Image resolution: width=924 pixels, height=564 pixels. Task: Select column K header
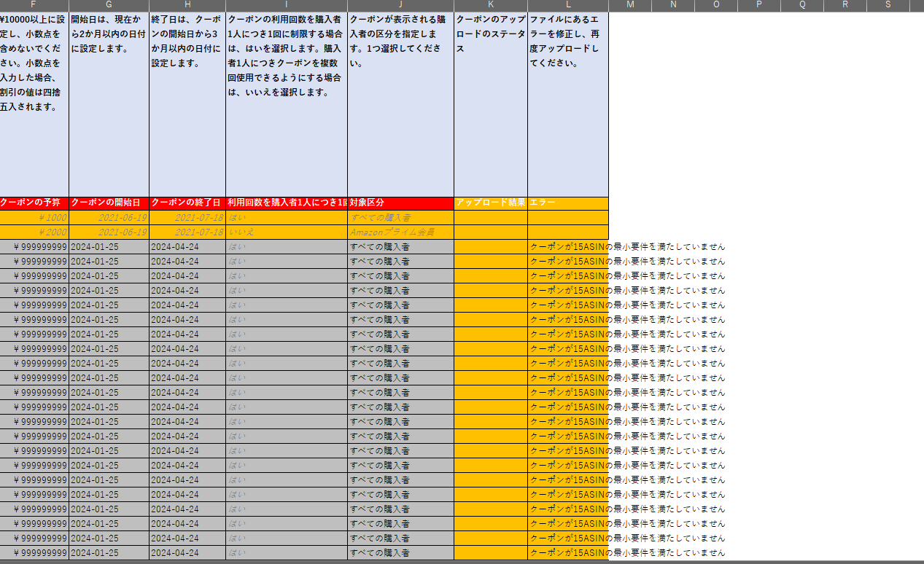point(491,5)
